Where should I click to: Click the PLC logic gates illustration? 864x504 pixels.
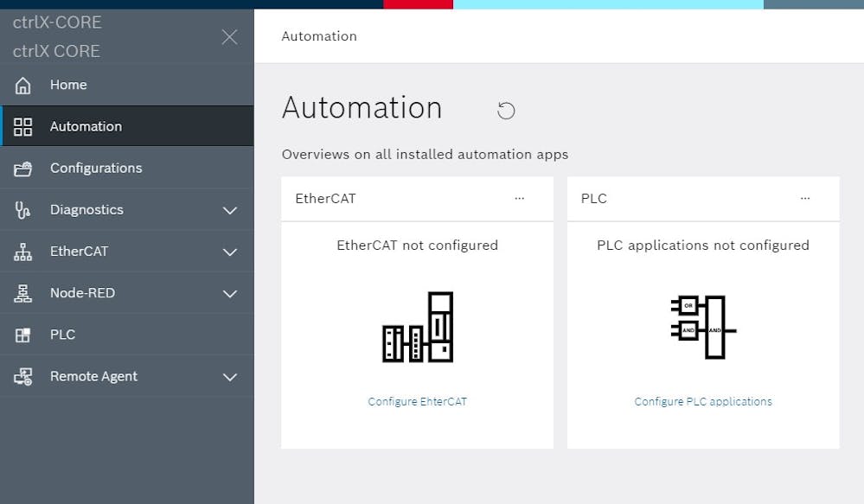[x=704, y=327]
